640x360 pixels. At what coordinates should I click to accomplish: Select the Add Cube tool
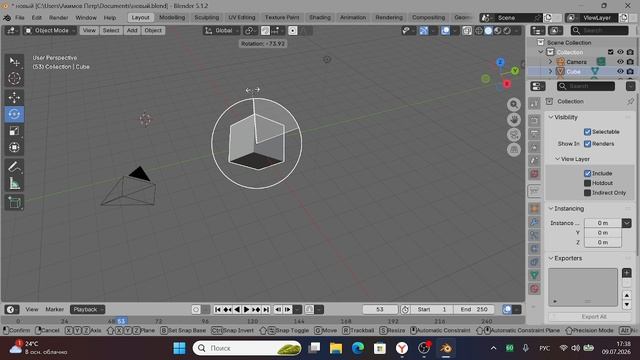(14, 202)
